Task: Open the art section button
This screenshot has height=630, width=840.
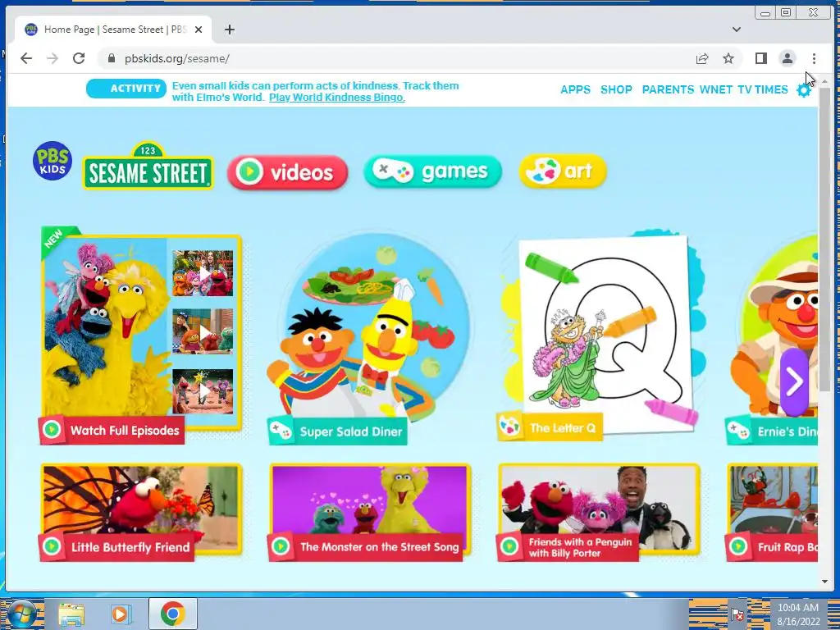Action: point(563,171)
